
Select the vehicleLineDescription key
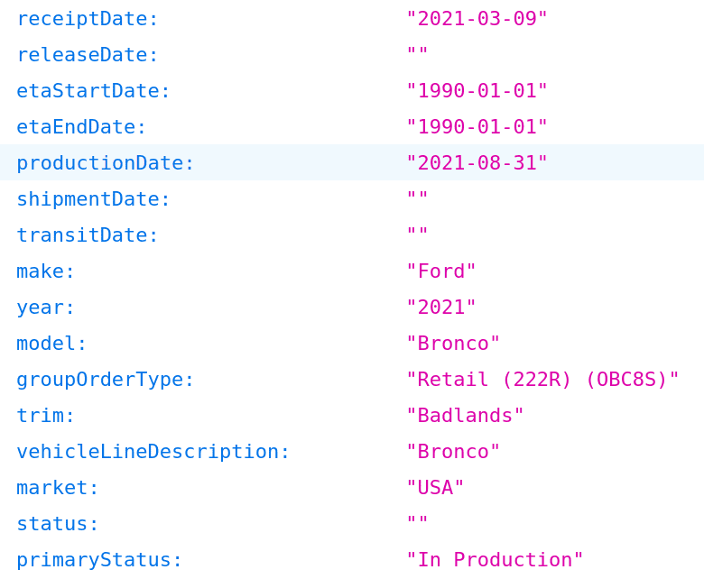coord(153,452)
